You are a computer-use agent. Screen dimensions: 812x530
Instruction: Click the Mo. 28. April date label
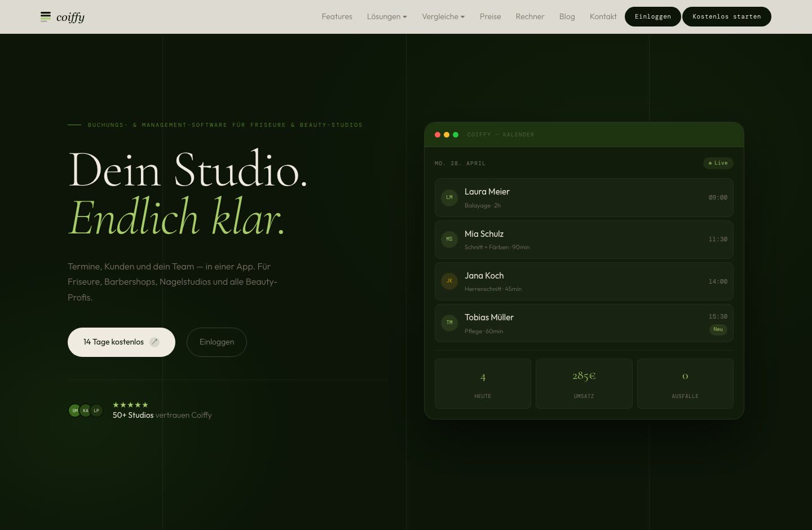click(x=460, y=164)
